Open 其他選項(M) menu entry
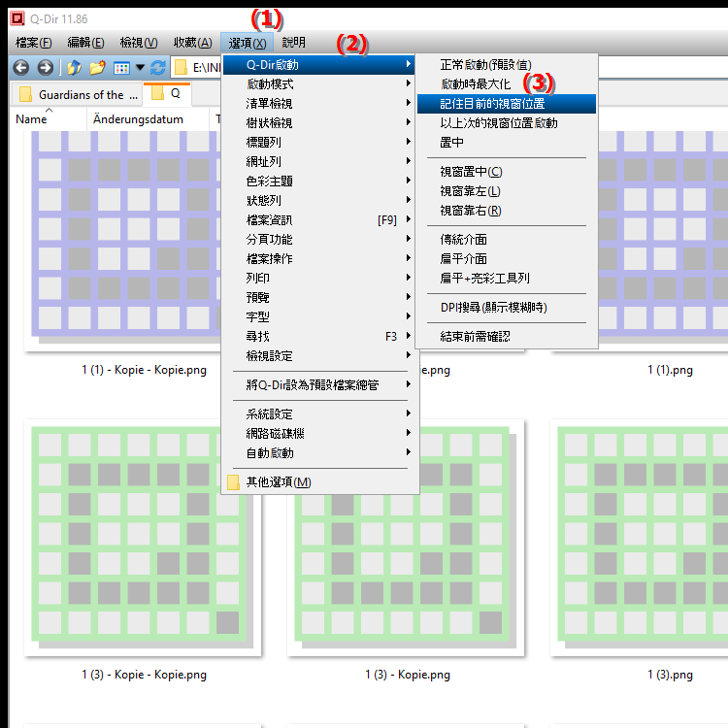Viewport: 728px width, 728px height. 319,481
